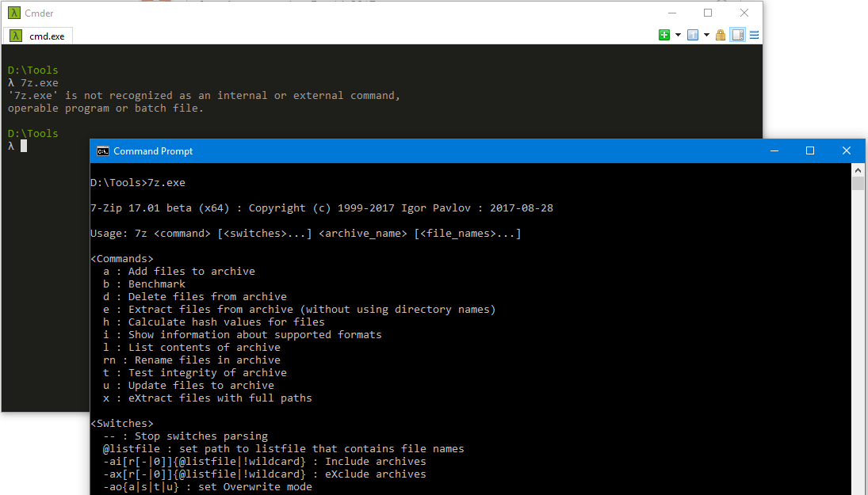Open the hamburger menu in Cmder's toolbar
The width and height of the screenshot is (868, 495).
[753, 35]
